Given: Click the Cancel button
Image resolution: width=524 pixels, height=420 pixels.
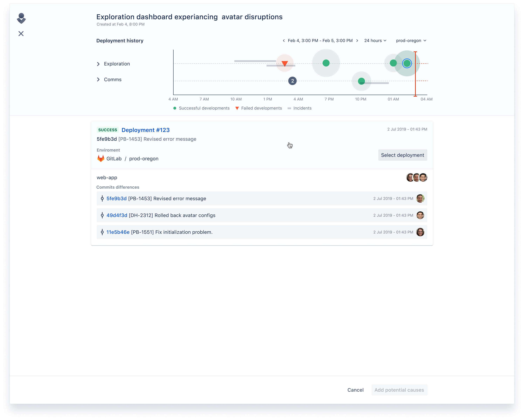Looking at the screenshot, I should 355,390.
